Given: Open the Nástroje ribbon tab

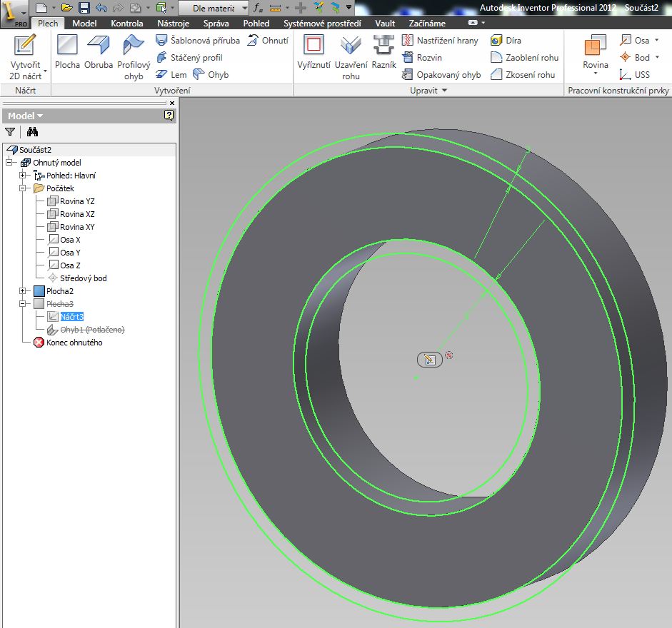Looking at the screenshot, I should click(173, 24).
